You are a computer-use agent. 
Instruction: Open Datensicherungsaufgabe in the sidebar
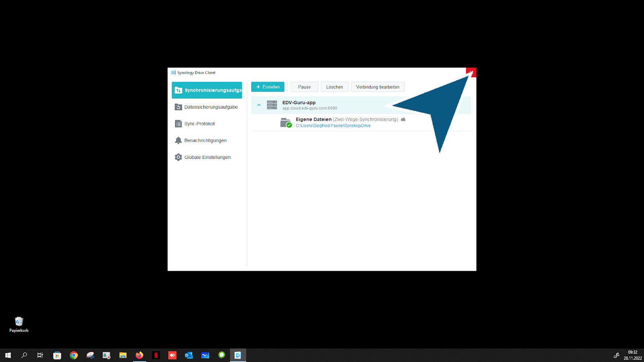click(x=207, y=107)
